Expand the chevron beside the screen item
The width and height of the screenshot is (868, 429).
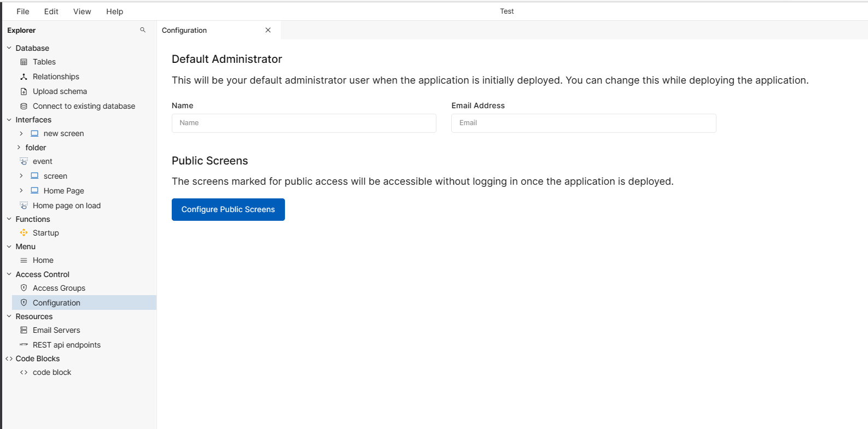21,176
